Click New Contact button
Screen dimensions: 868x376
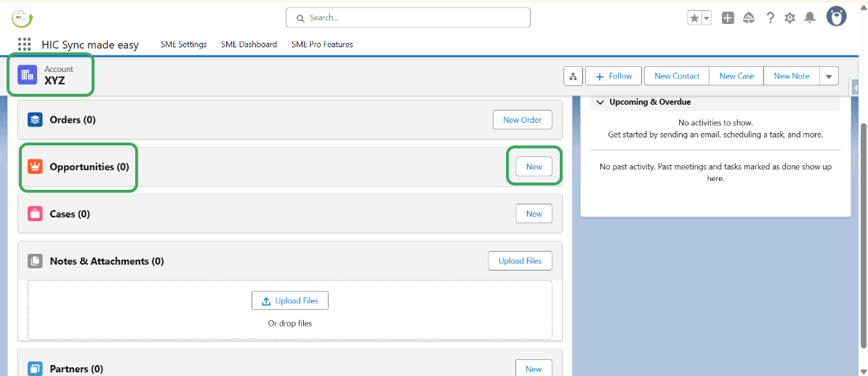[677, 76]
